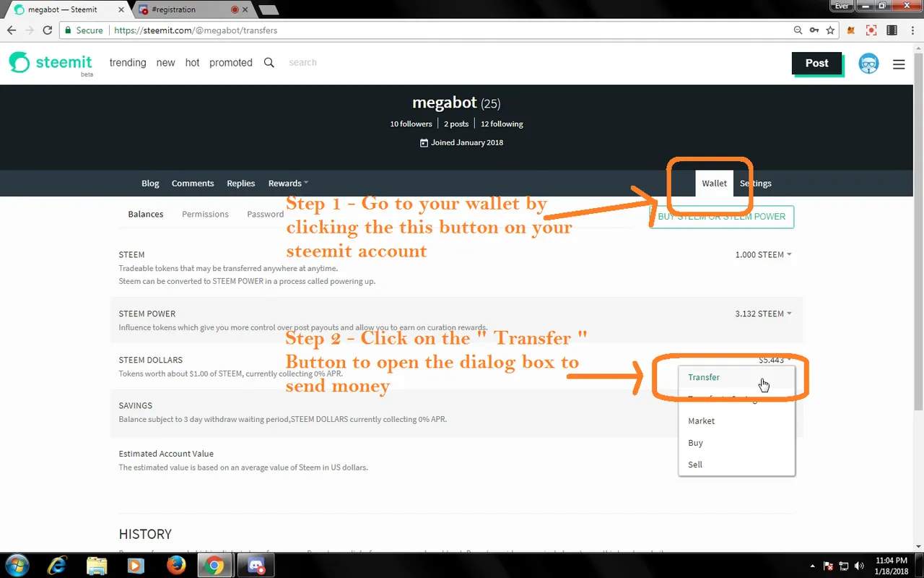Expand the Rewards dropdown
The height and width of the screenshot is (578, 924).
click(x=288, y=184)
